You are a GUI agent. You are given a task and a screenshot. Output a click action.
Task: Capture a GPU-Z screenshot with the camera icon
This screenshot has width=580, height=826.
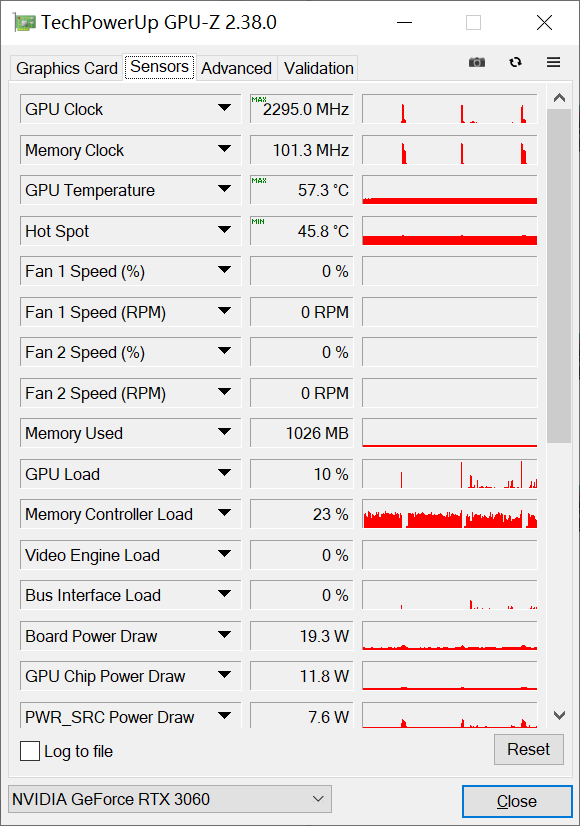click(477, 62)
